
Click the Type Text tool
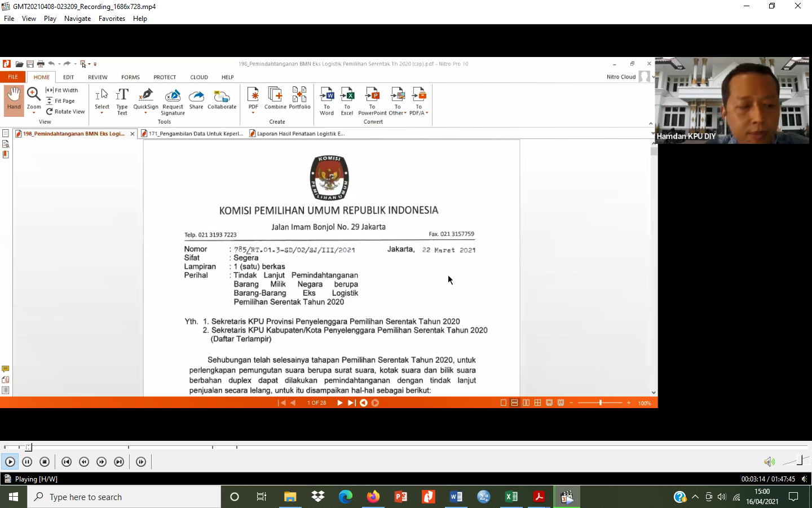pos(122,96)
